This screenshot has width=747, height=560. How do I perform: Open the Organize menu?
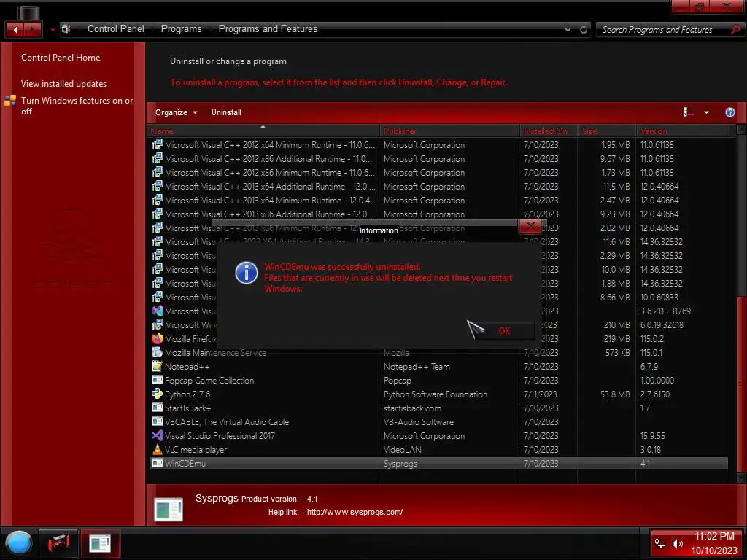(176, 112)
